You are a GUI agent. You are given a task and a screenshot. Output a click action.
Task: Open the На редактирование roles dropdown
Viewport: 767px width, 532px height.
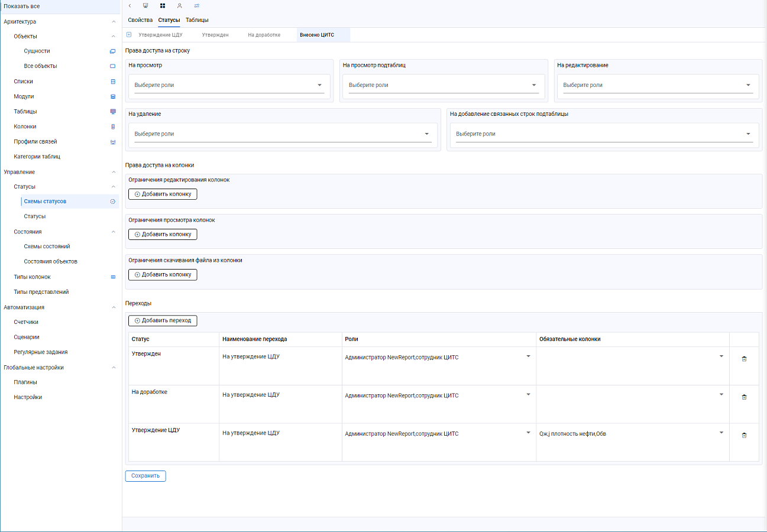coord(658,85)
